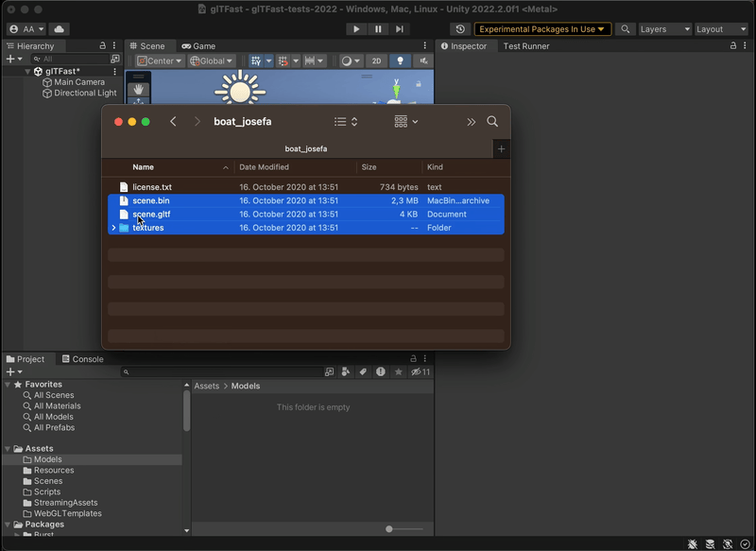
Task: Toggle scene audio with the mute icon
Action: [x=423, y=60]
